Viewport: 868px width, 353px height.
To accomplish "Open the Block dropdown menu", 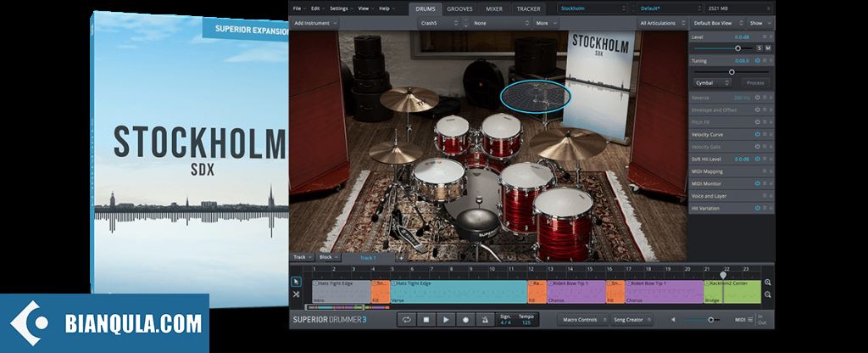I will coord(329,257).
